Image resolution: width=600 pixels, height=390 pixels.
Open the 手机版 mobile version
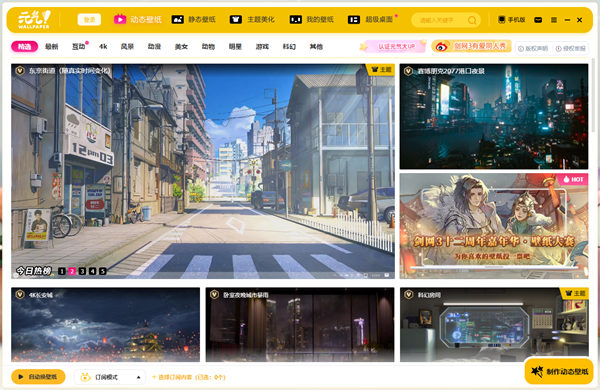tap(512, 20)
